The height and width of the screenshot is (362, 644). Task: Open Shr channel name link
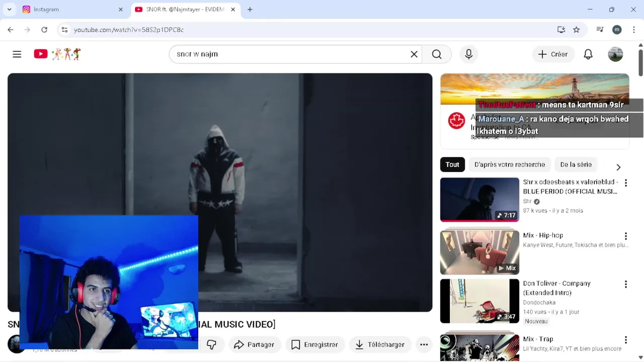click(527, 201)
